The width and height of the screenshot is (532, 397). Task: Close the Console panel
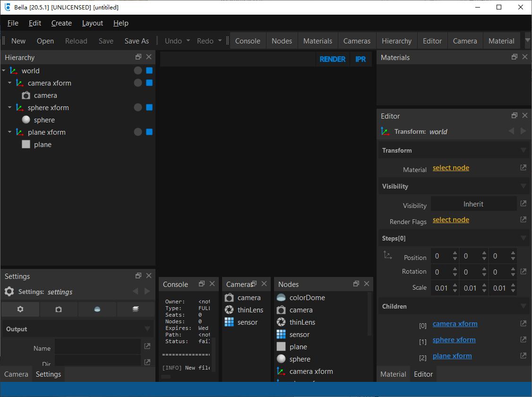point(212,284)
